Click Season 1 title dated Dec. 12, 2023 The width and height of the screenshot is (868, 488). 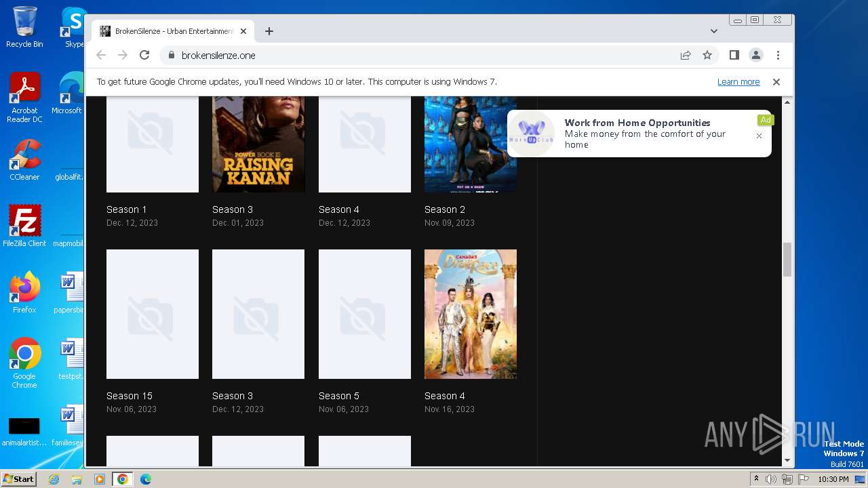click(127, 209)
